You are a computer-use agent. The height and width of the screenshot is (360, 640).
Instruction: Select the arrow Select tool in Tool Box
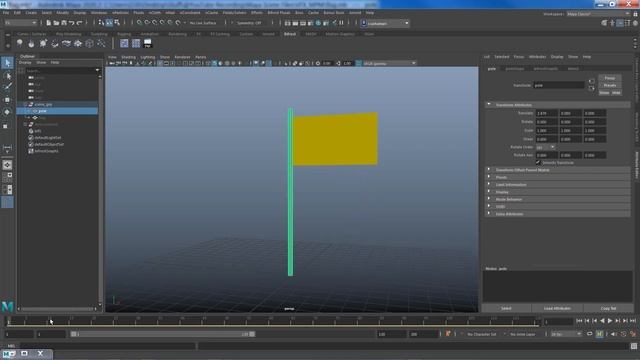(7, 63)
